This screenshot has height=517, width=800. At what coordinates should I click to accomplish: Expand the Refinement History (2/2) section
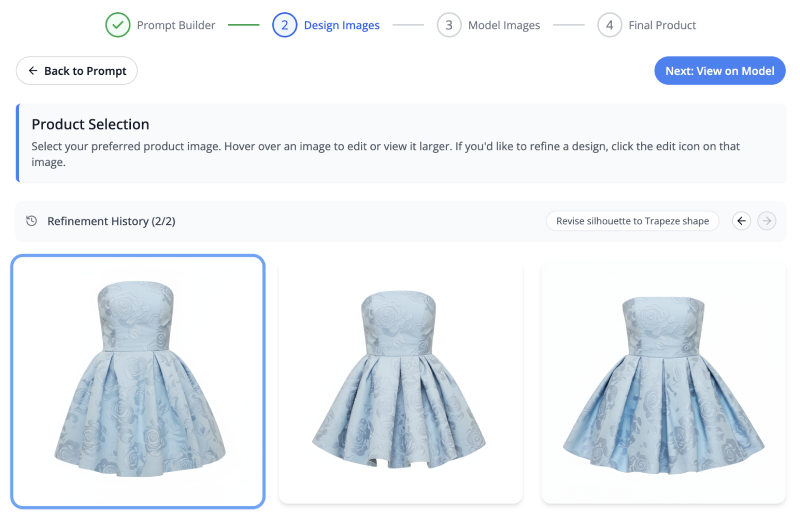click(111, 221)
